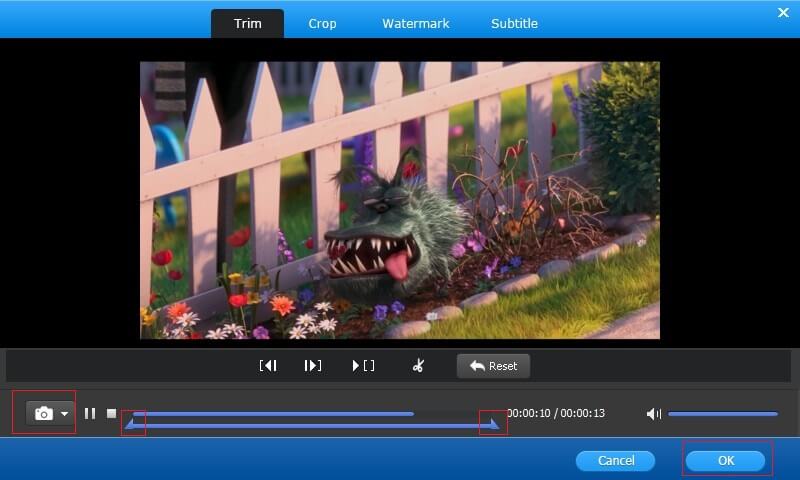Set trim start point bracket icon

coord(268,366)
